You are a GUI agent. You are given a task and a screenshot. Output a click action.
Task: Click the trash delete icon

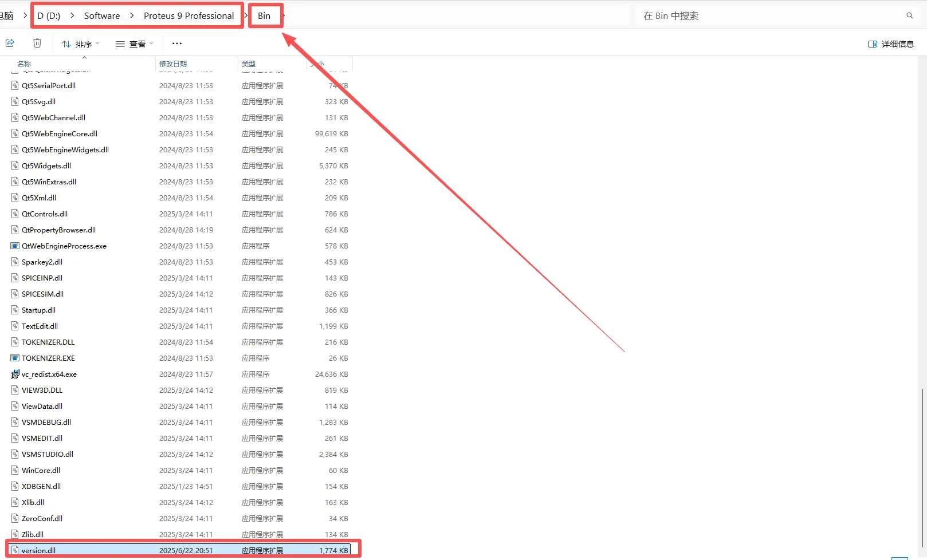tap(37, 43)
